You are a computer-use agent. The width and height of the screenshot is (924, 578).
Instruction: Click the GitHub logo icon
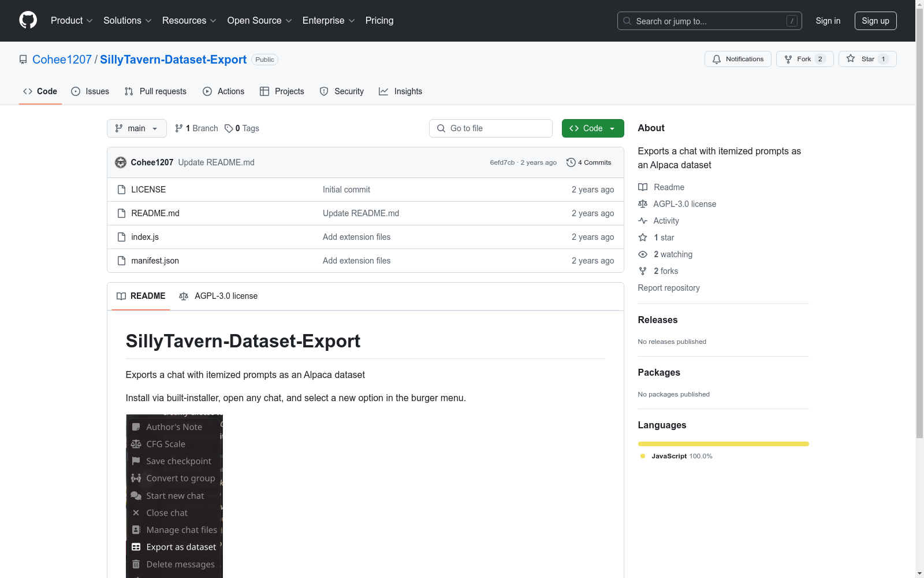[28, 20]
